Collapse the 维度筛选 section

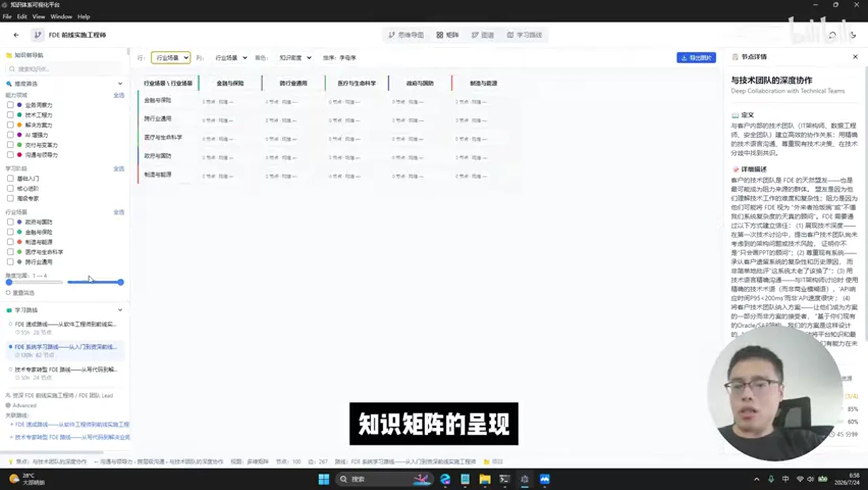tap(120, 83)
